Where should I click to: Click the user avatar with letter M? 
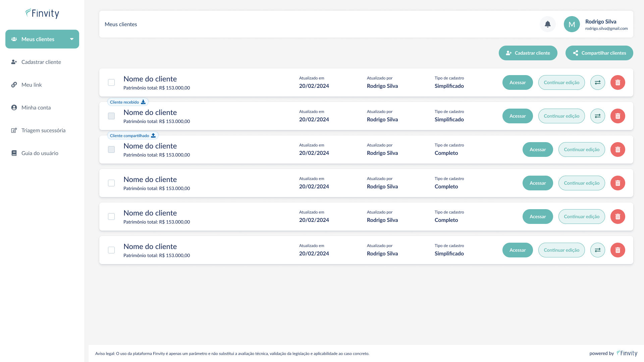click(572, 24)
